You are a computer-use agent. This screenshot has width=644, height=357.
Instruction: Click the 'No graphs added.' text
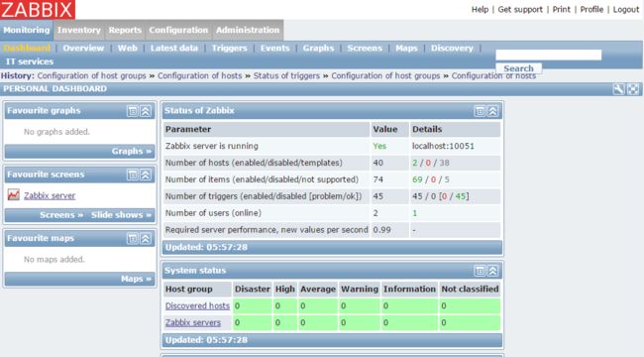[x=56, y=132]
